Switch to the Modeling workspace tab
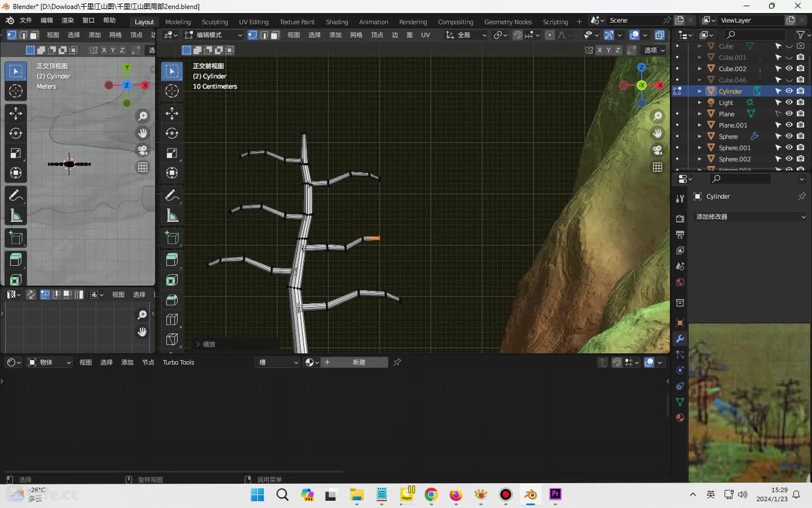The image size is (812, 508). tap(178, 21)
